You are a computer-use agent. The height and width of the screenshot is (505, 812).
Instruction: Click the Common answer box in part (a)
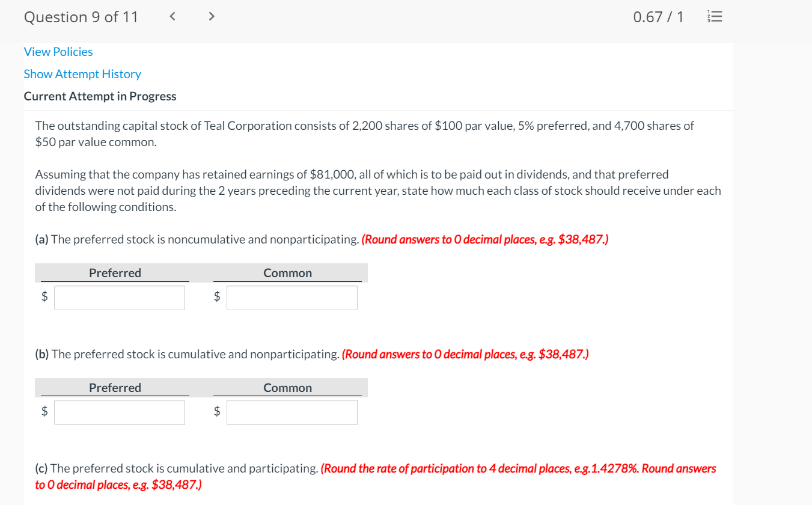pos(292,297)
